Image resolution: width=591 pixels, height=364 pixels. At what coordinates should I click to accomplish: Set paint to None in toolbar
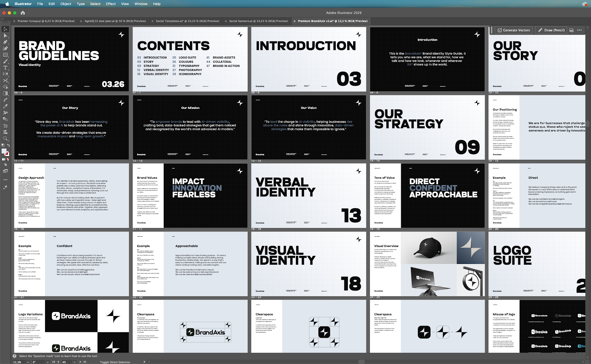coord(7,159)
